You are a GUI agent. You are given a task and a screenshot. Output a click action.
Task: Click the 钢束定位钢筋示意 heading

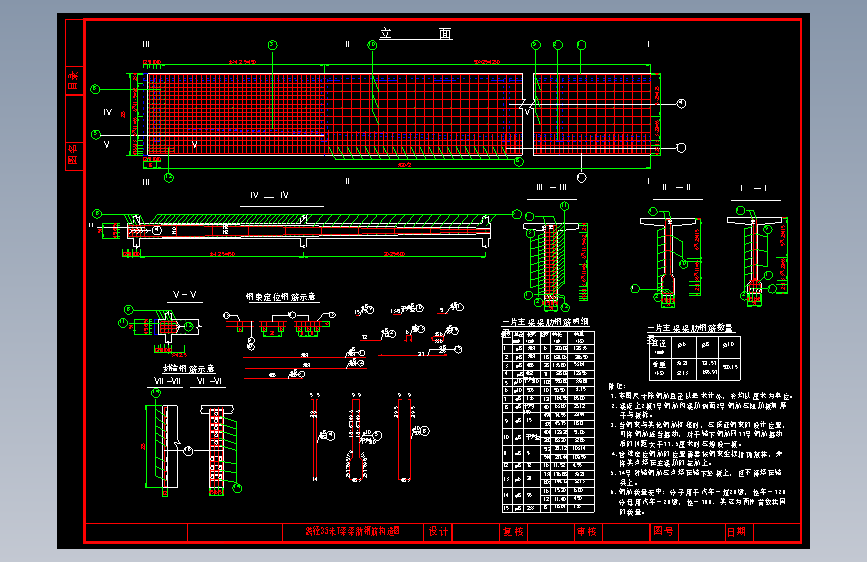tap(281, 297)
